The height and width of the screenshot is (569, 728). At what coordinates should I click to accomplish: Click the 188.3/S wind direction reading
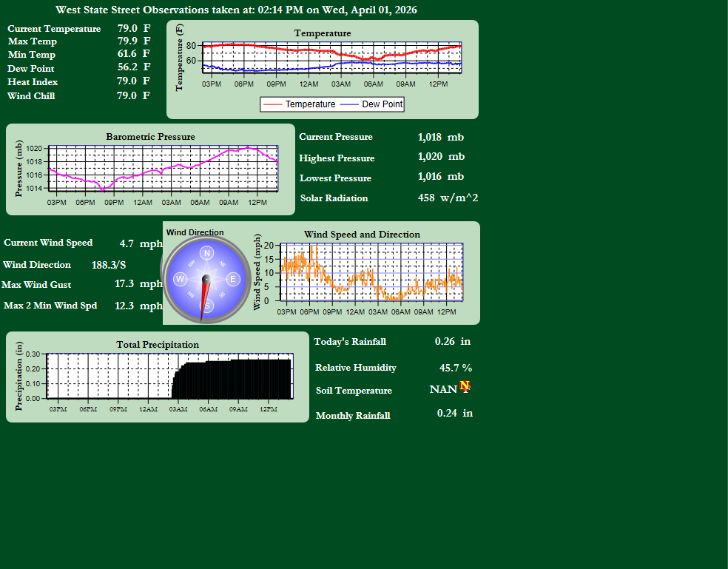point(109,265)
